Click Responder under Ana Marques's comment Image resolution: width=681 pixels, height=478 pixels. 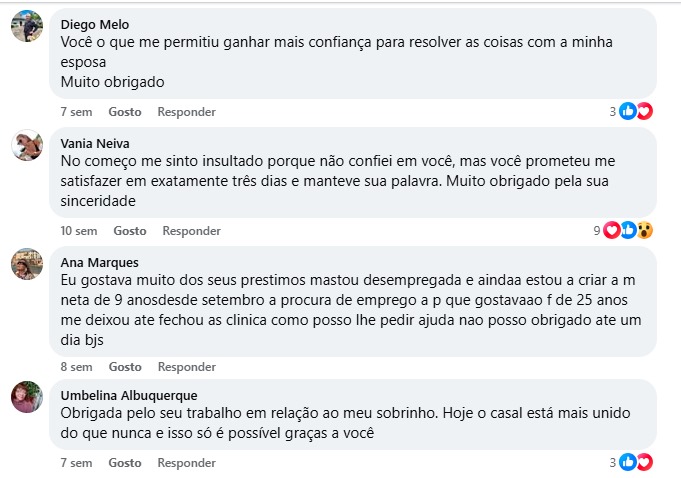tap(186, 367)
